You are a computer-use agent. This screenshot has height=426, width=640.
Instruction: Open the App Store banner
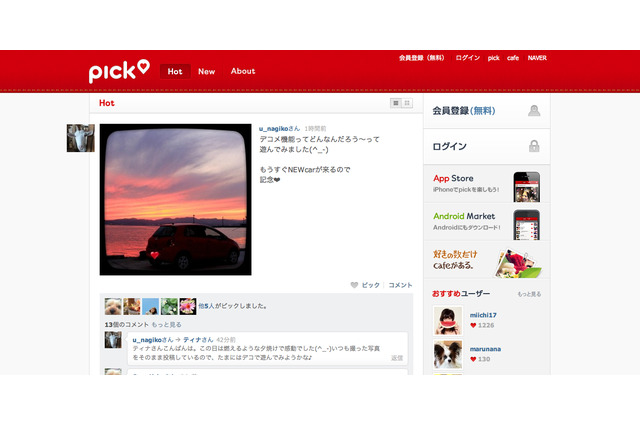pos(487,184)
